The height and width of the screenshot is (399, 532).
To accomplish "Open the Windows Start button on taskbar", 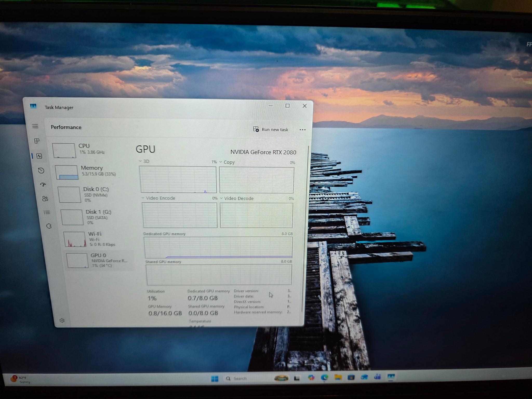I will coord(215,379).
